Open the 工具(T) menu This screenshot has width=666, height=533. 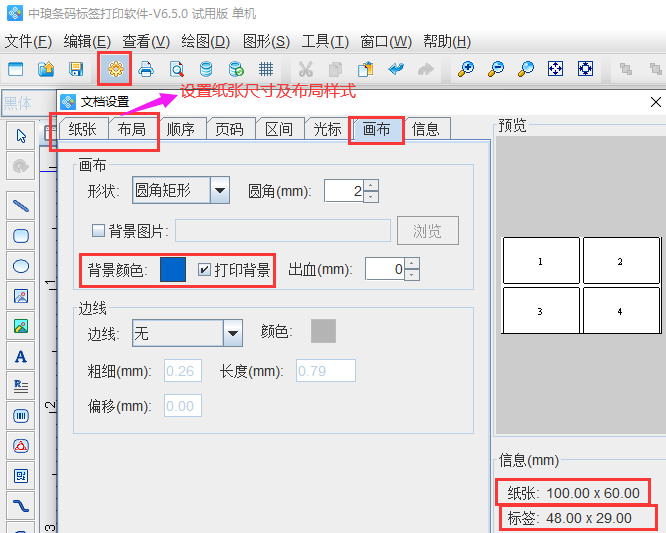coord(325,42)
